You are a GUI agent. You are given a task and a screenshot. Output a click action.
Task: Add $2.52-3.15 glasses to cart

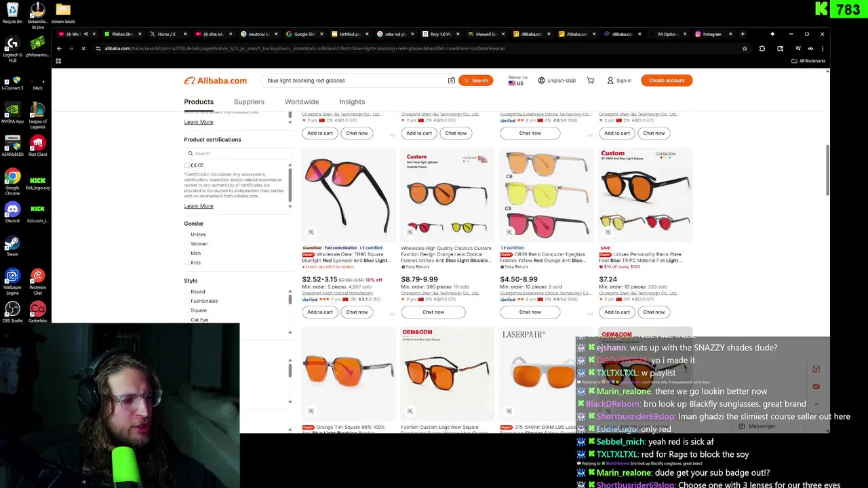(320, 312)
